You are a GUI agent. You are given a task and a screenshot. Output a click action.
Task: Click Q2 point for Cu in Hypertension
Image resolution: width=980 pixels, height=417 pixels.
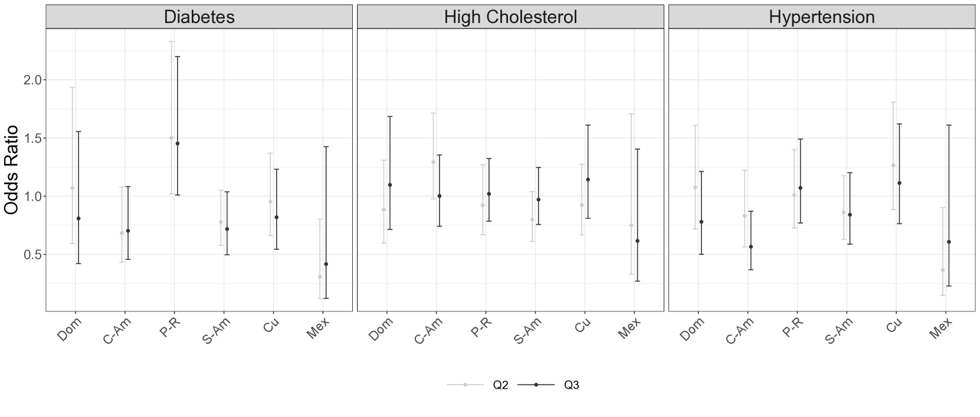(x=893, y=166)
